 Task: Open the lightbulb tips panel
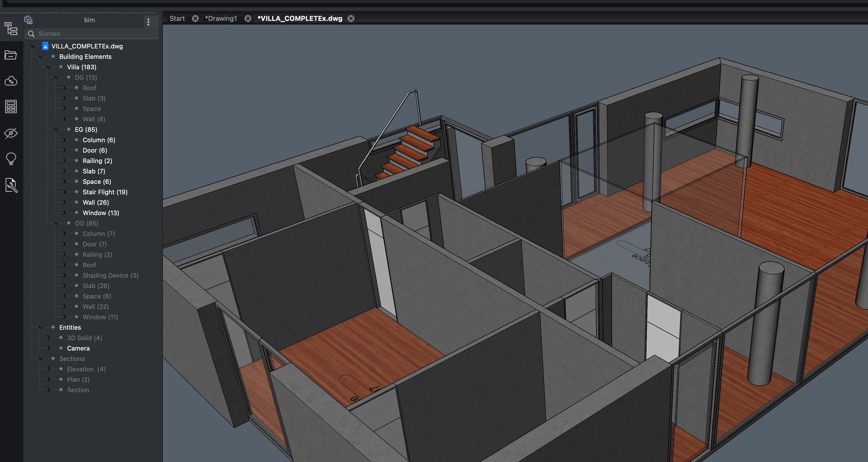tap(11, 159)
